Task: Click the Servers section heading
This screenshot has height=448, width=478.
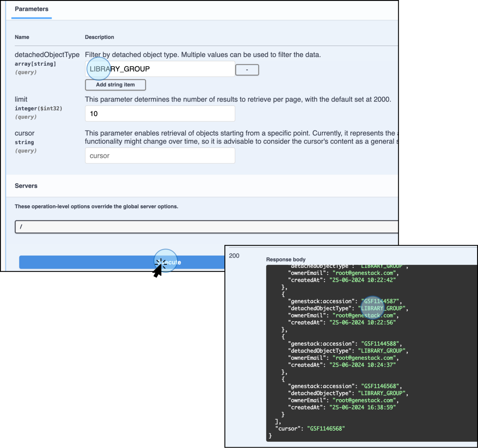Action: (x=26, y=186)
